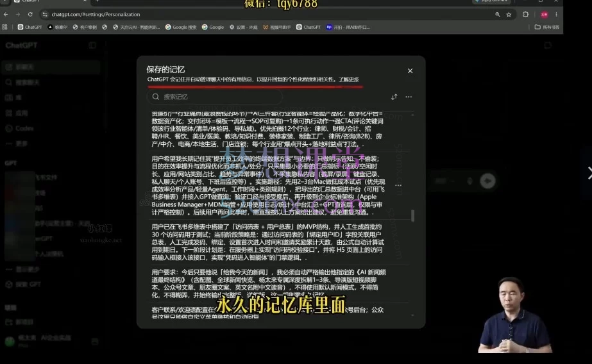Open the 开拍 bookmark

tap(348, 27)
